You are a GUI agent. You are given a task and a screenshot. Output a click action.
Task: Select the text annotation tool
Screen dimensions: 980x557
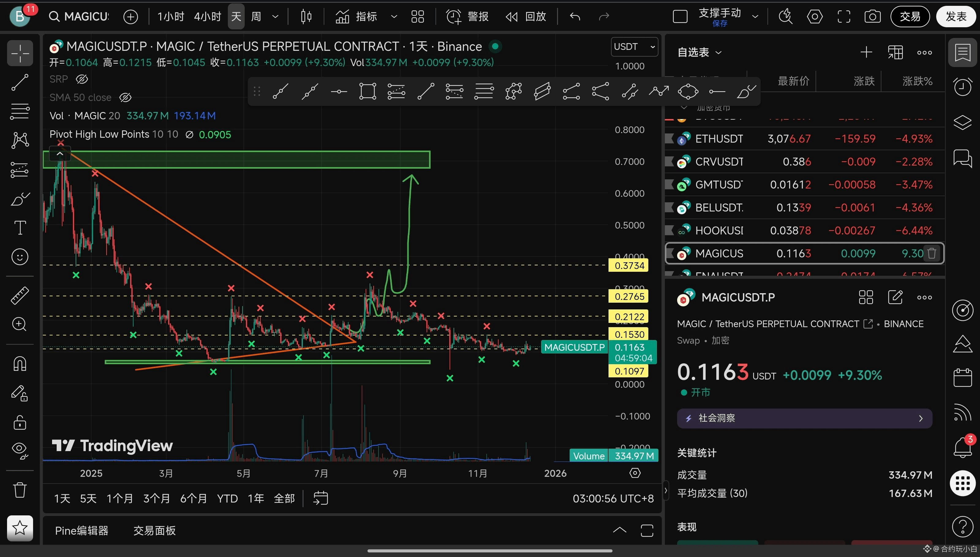coord(20,228)
